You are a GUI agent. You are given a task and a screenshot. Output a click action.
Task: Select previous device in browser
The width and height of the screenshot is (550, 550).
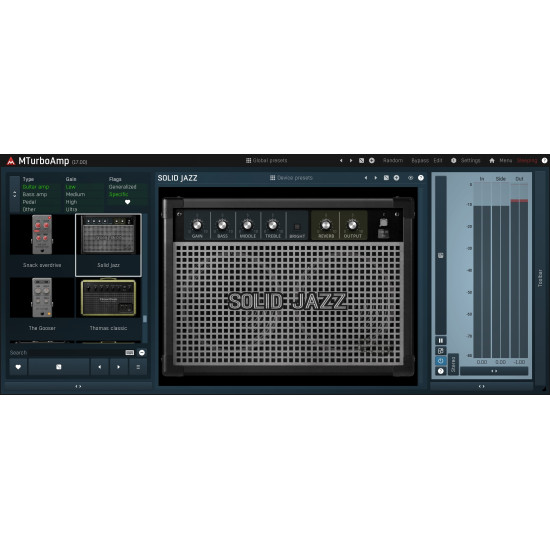100,367
